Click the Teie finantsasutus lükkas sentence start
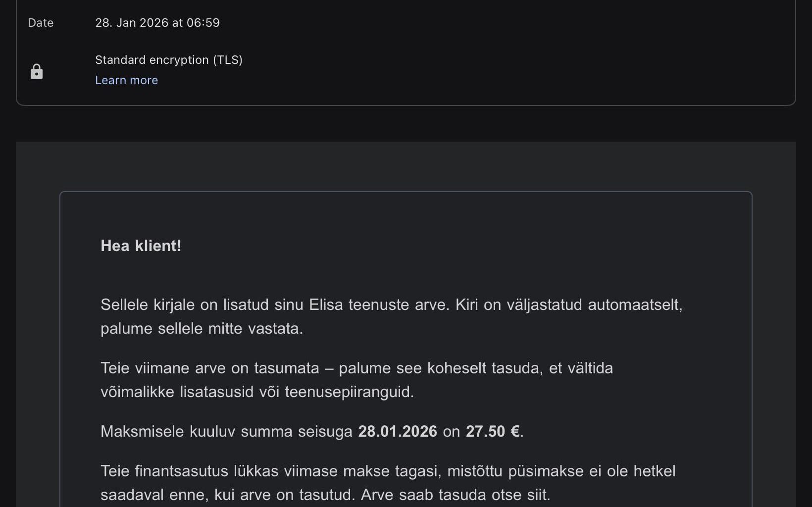This screenshot has width=812, height=507. click(189, 471)
